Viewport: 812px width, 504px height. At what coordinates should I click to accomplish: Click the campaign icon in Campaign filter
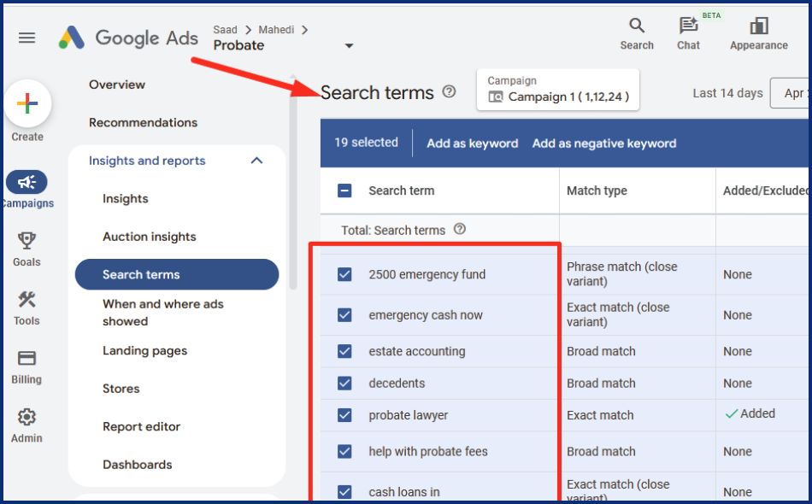coord(496,97)
